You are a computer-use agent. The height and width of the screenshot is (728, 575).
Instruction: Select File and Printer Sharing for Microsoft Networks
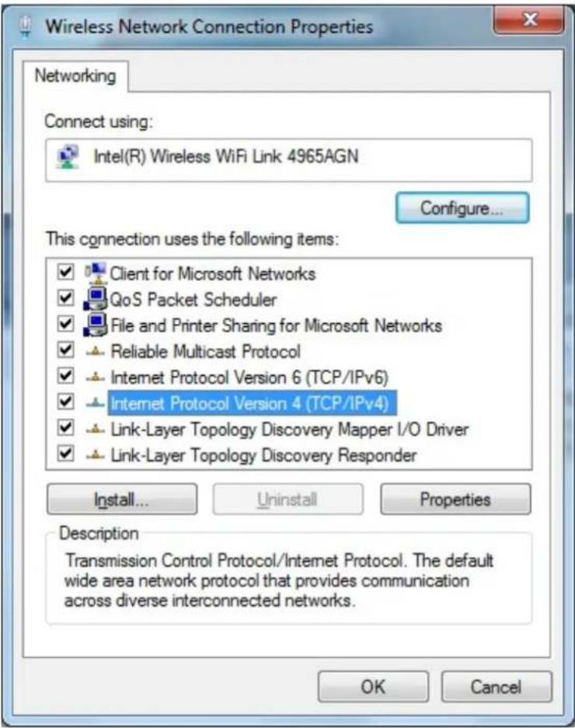276,326
